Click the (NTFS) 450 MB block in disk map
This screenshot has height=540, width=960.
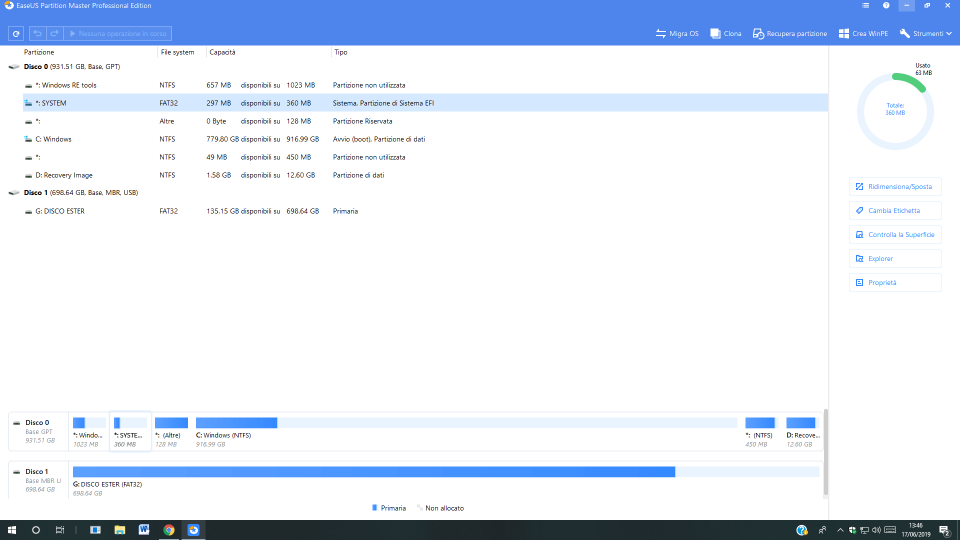click(760, 432)
